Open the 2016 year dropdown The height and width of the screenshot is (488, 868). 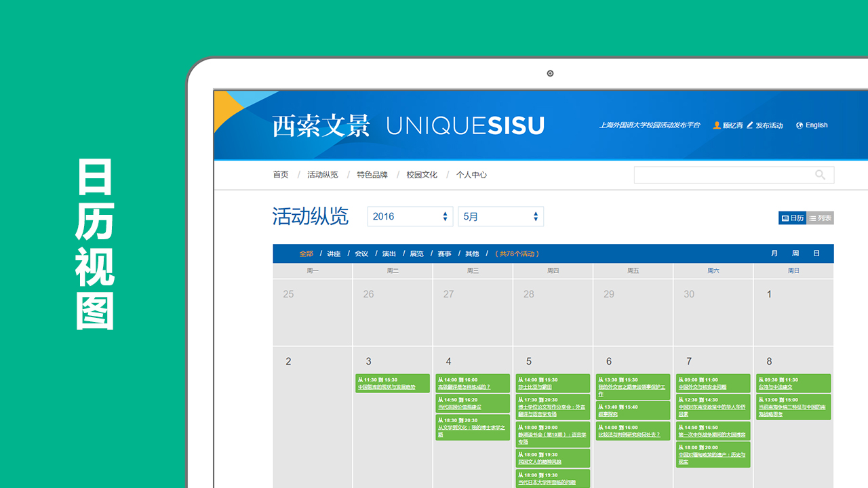(410, 216)
